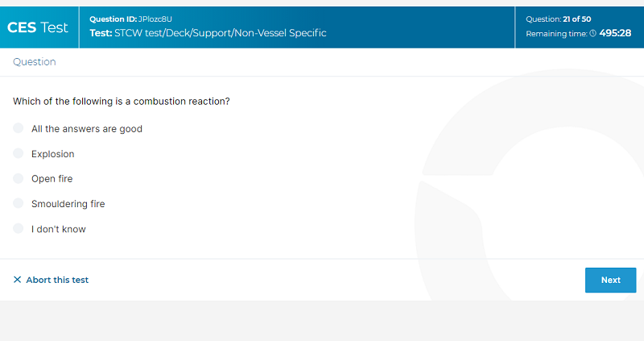Click the Question ID JPlozc8U text
This screenshot has width=644, height=341.
point(130,19)
